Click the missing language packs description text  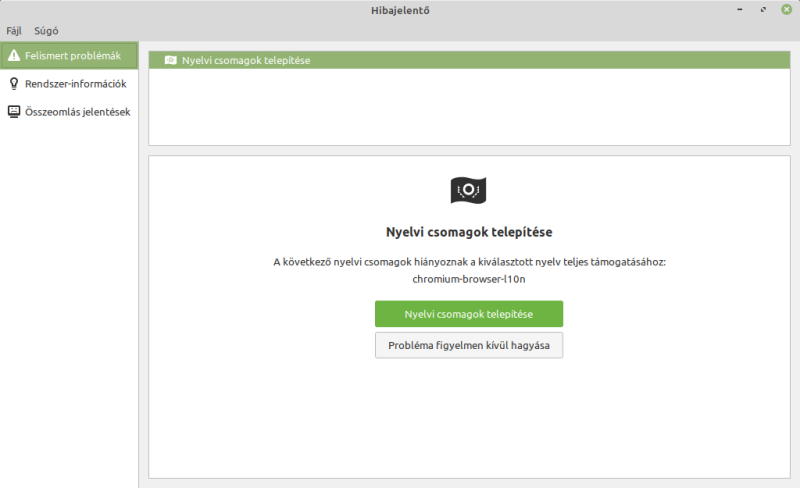(x=469, y=262)
